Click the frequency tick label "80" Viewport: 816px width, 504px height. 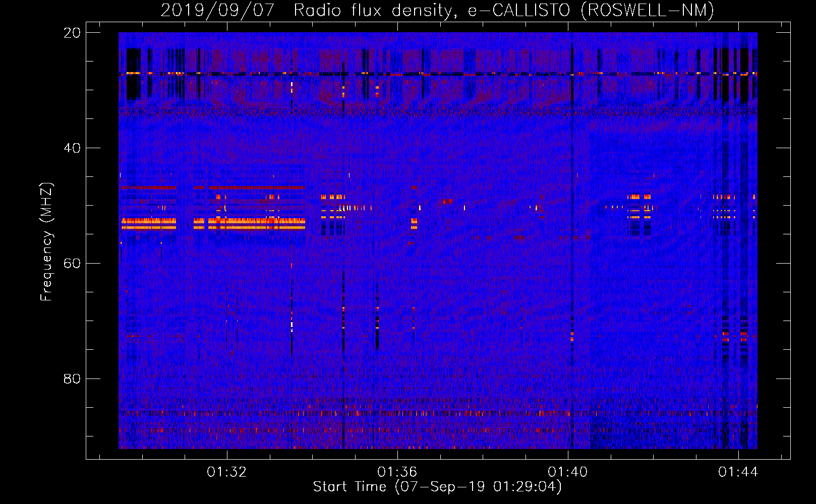click(x=72, y=379)
